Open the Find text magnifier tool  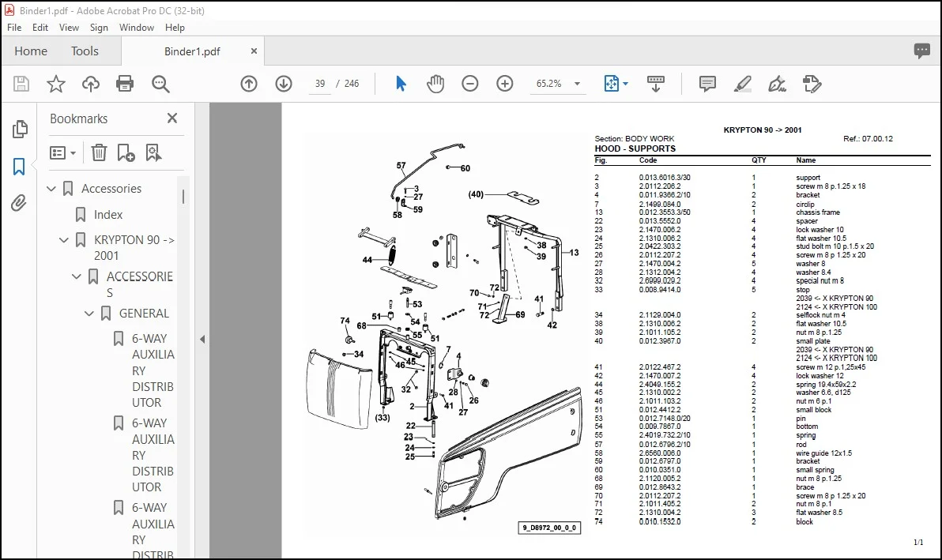pos(160,84)
